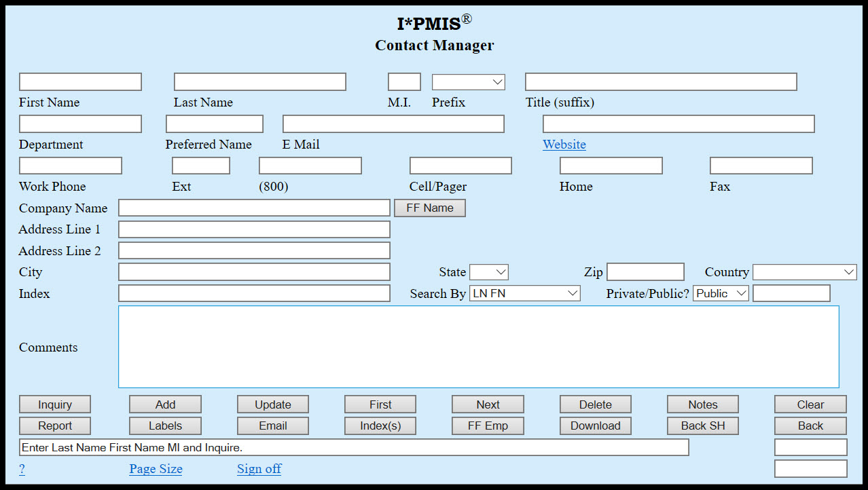Open the Country dropdown
868x490 pixels.
804,271
